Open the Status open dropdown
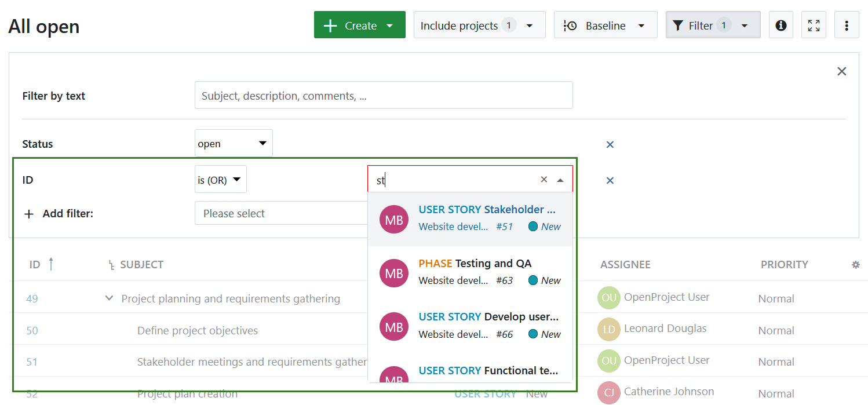This screenshot has height=405, width=868. pyautogui.click(x=233, y=143)
